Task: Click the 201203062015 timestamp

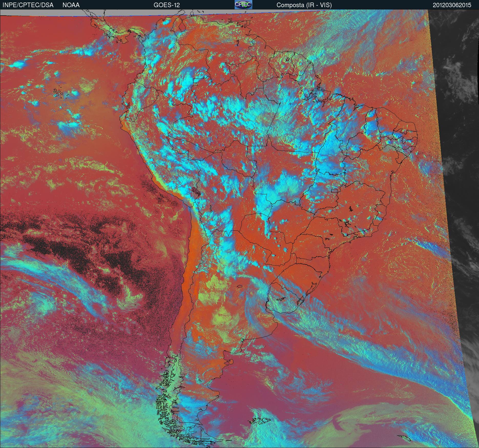Action: (452, 5)
